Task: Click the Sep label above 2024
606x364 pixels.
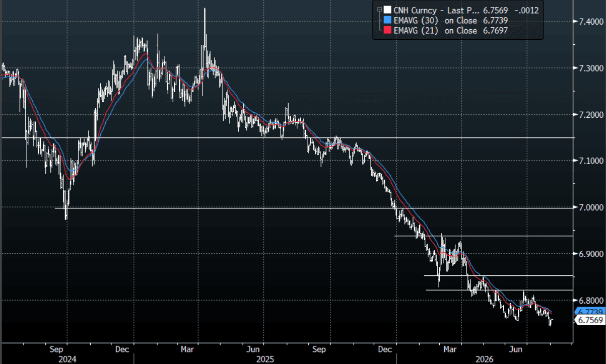Action: pos(57,348)
